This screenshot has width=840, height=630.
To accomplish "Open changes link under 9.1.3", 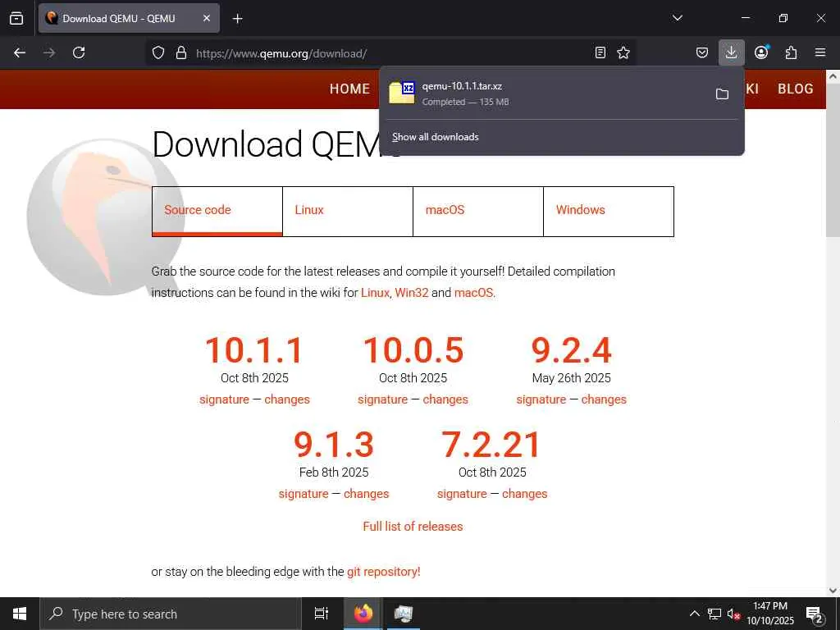I will (367, 494).
